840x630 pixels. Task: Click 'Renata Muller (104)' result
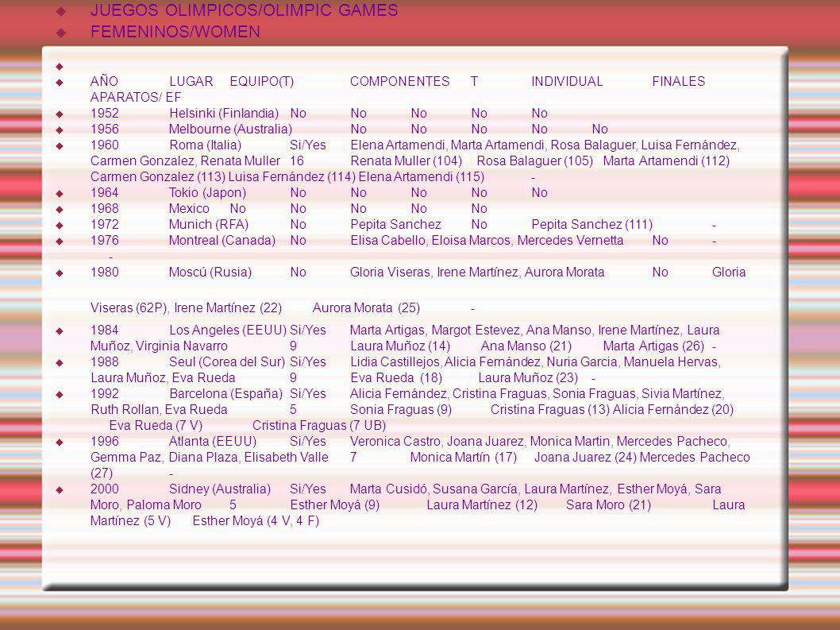[x=406, y=160]
